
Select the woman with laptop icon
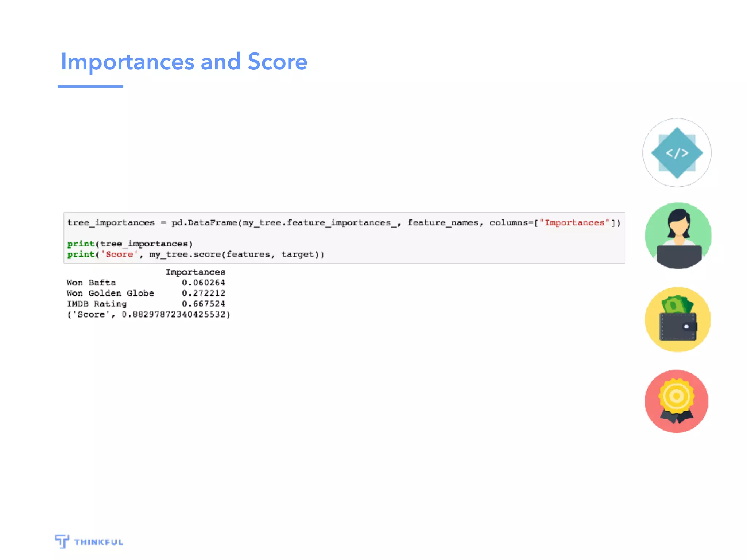pos(678,236)
